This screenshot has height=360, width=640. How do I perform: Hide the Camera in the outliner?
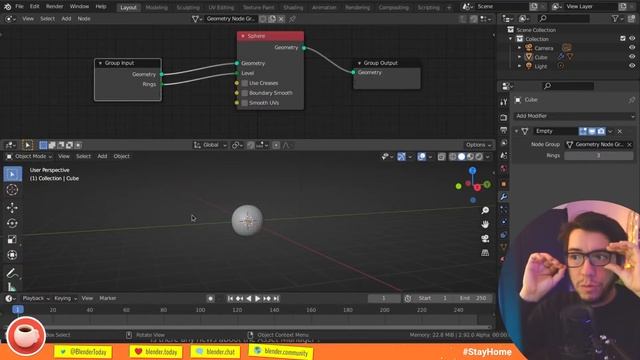632,48
